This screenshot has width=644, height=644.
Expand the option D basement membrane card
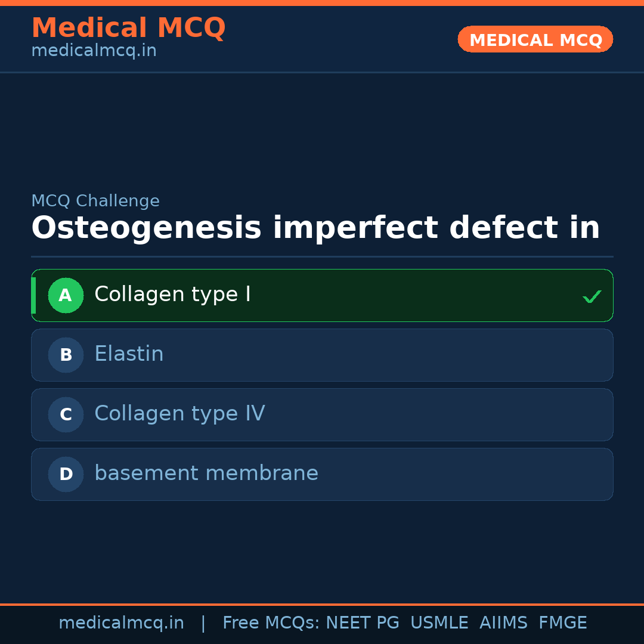[x=322, y=474]
